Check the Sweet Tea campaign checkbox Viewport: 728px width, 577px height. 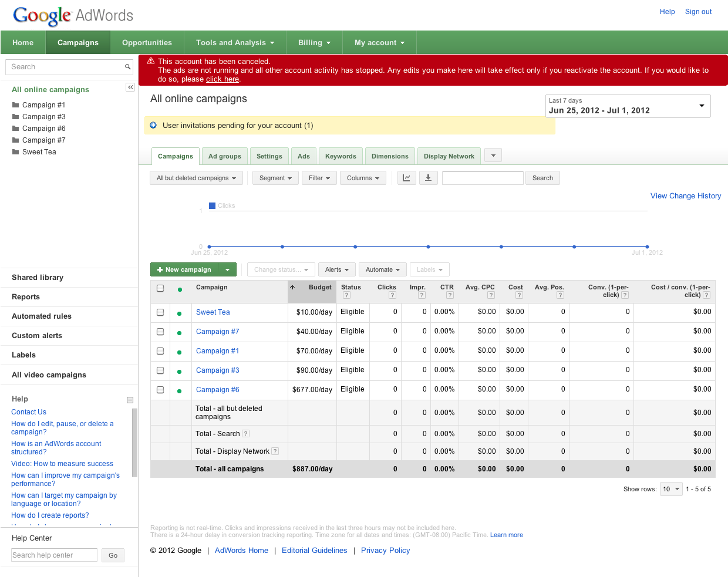[x=160, y=312]
